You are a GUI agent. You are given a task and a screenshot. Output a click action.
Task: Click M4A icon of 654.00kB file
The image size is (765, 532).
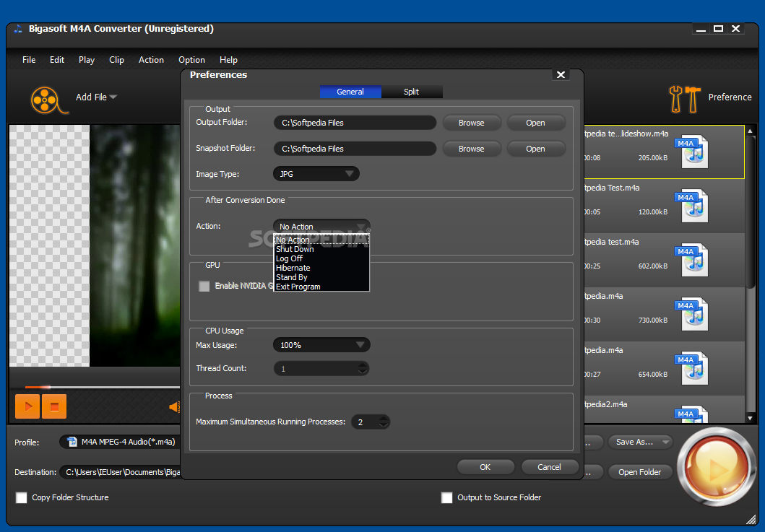(x=692, y=368)
